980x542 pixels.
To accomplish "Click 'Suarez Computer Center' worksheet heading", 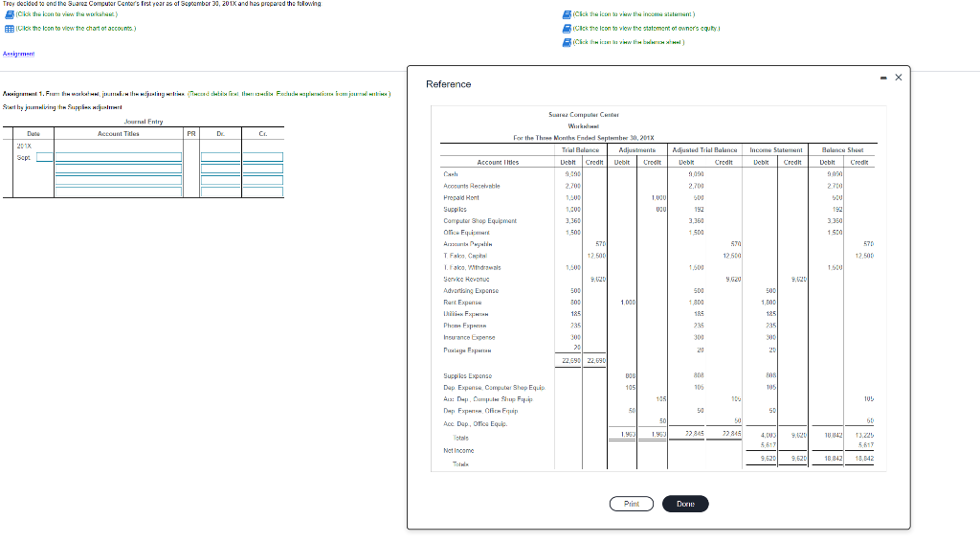I will pos(584,115).
